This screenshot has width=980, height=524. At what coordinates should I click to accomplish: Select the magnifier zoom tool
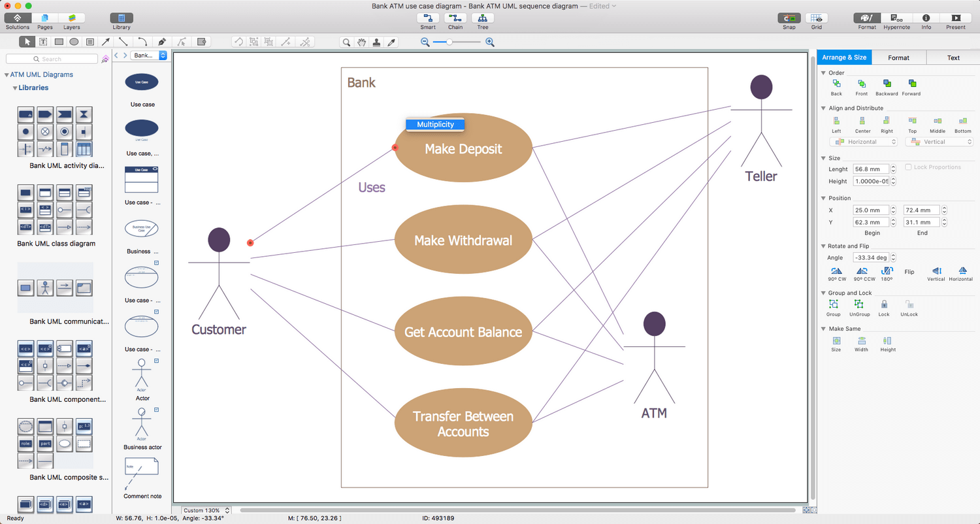[347, 42]
